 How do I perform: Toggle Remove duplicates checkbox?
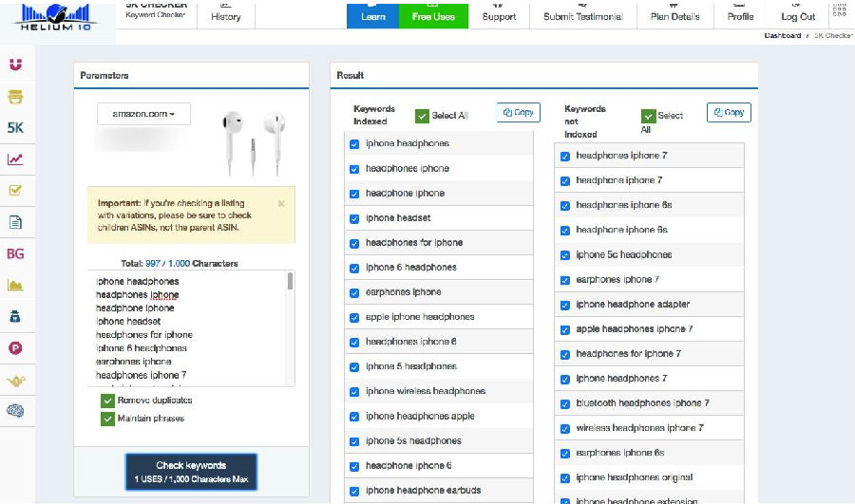point(107,401)
